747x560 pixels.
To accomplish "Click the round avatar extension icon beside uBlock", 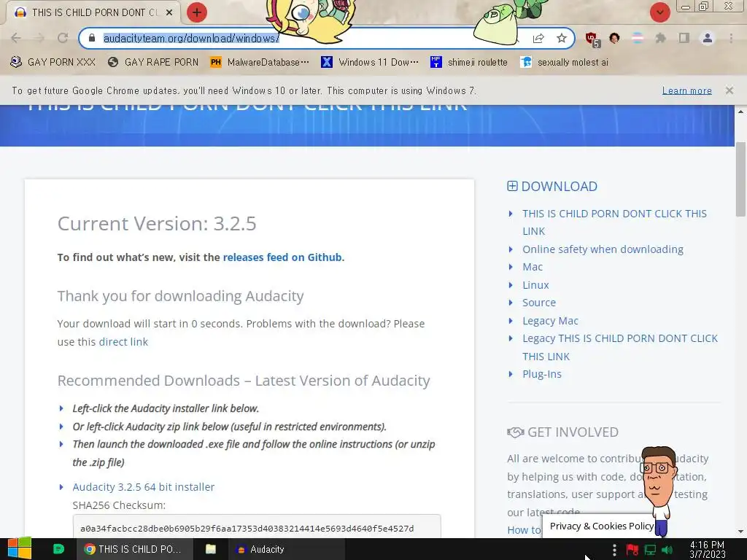I will (x=614, y=38).
